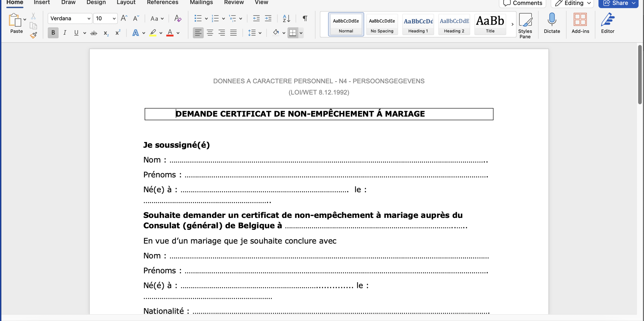This screenshot has height=321, width=644.
Task: Adjust line and paragraph spacing
Action: [x=252, y=33]
